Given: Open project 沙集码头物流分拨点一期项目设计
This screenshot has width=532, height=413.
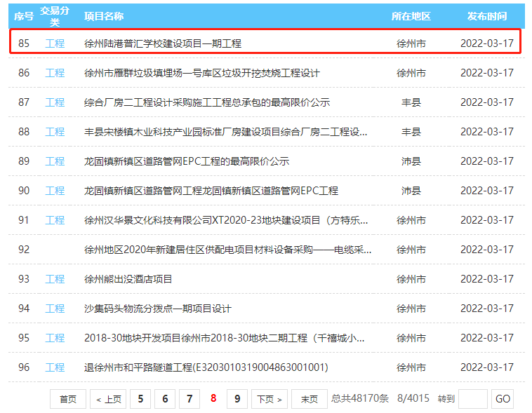Looking at the screenshot, I should pos(158,309).
